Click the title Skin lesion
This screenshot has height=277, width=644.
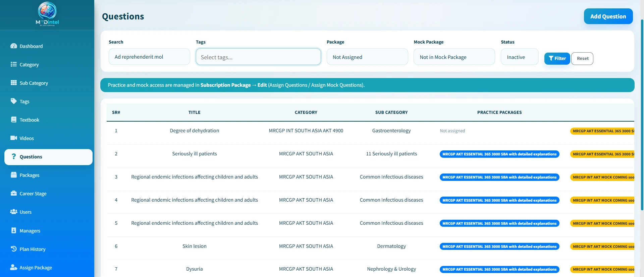click(195, 246)
